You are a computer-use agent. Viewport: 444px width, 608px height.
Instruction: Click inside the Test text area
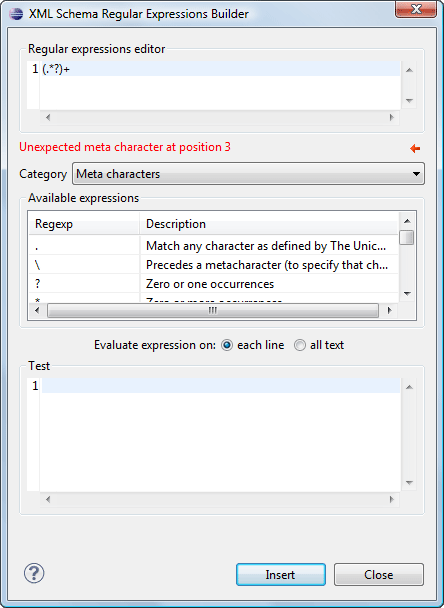point(220,434)
